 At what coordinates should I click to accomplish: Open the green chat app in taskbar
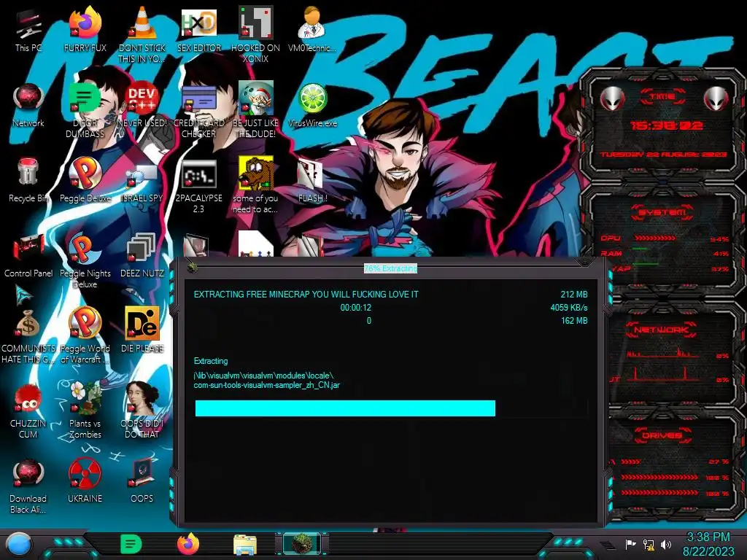(x=131, y=544)
